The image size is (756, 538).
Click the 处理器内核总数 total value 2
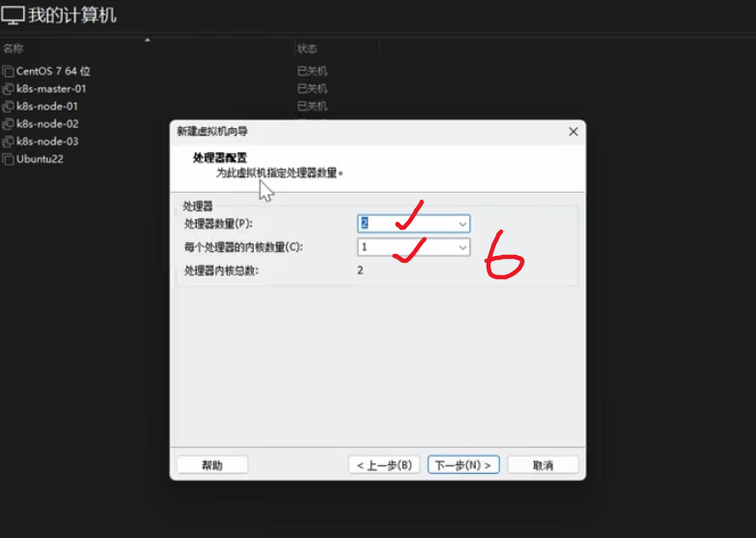coord(361,270)
